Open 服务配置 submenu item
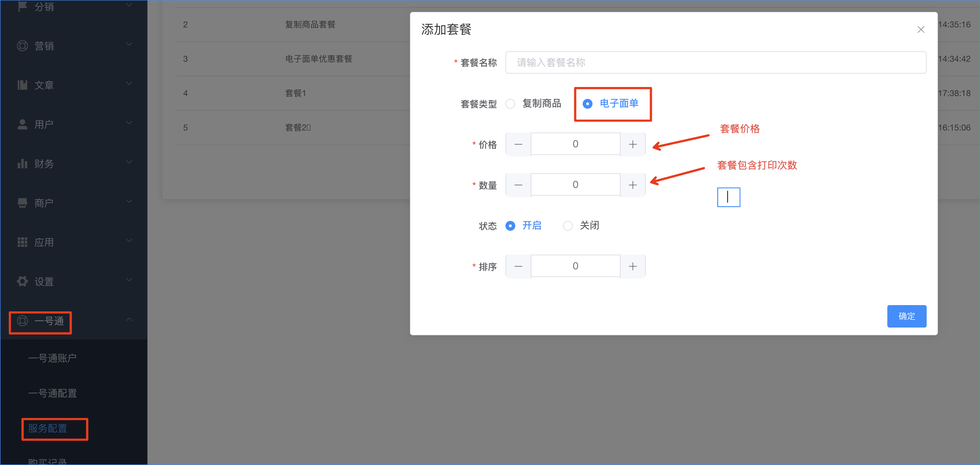 click(x=47, y=429)
